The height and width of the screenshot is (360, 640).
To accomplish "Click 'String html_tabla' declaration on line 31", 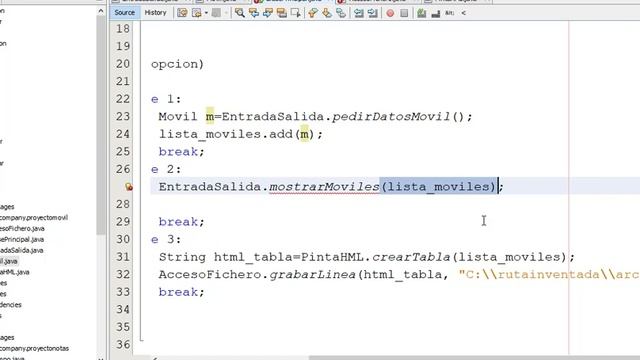I will click(226, 257).
